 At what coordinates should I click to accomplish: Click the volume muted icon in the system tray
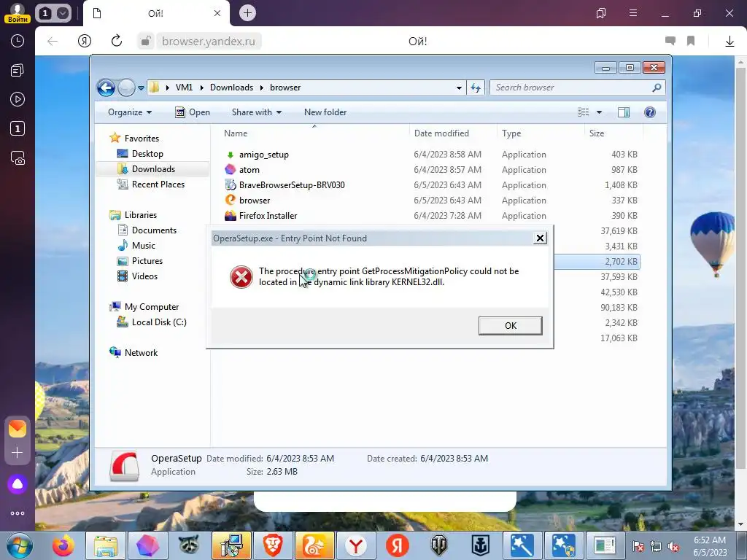pos(673,546)
